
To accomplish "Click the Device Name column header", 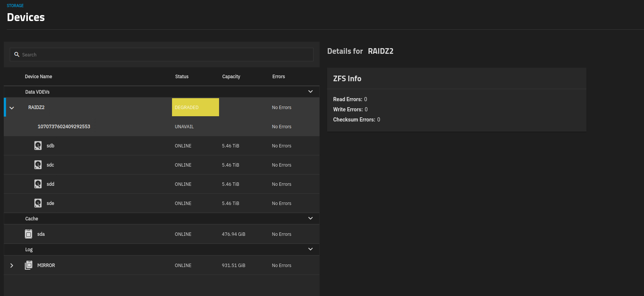I will click(38, 76).
